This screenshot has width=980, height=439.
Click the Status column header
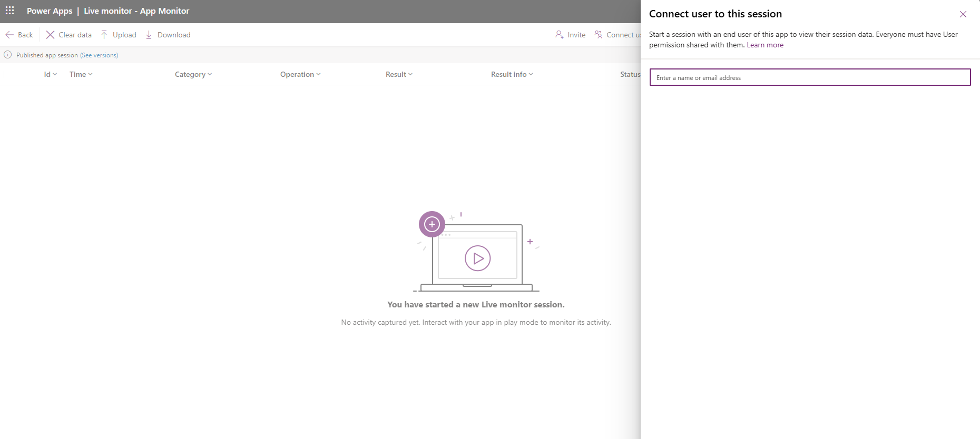(x=630, y=74)
